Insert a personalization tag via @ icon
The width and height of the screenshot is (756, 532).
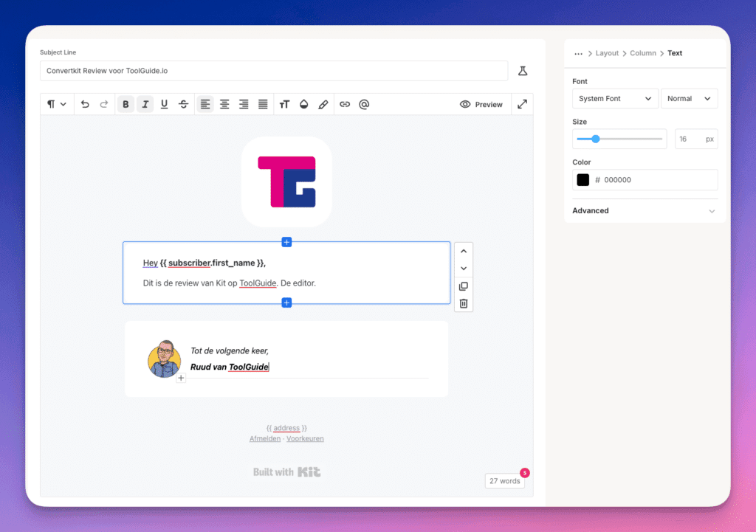coord(364,104)
